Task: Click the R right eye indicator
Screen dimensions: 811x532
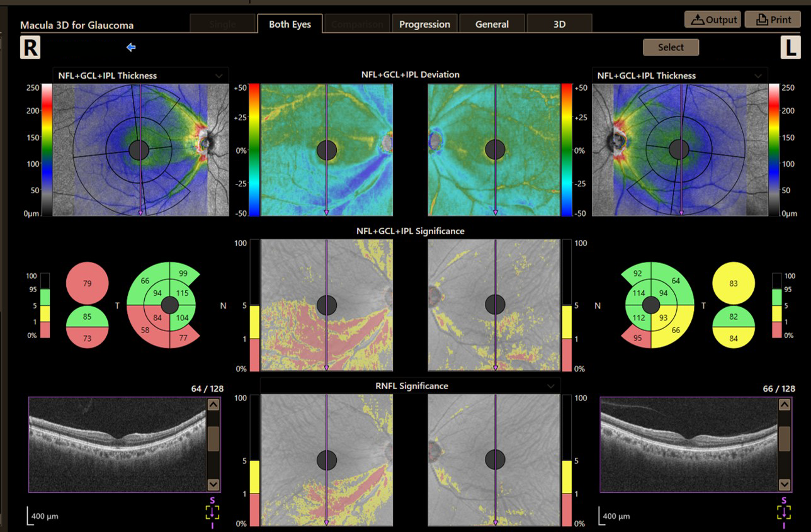Action: (x=30, y=48)
